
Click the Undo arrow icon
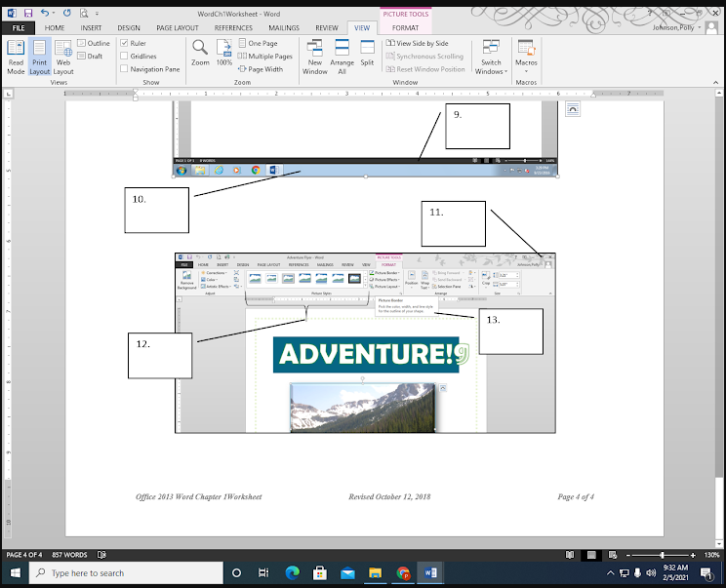coord(45,13)
